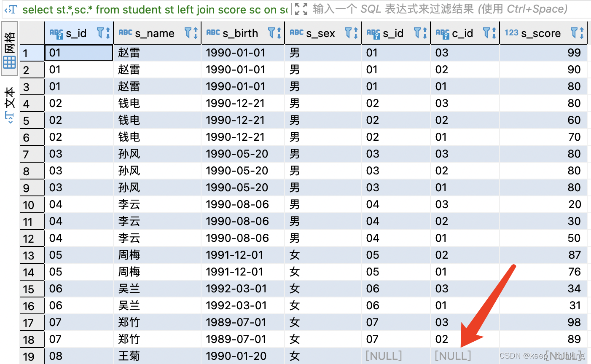Click score cell with value 50
Viewport: 591px width, 364px height.
[x=543, y=238]
